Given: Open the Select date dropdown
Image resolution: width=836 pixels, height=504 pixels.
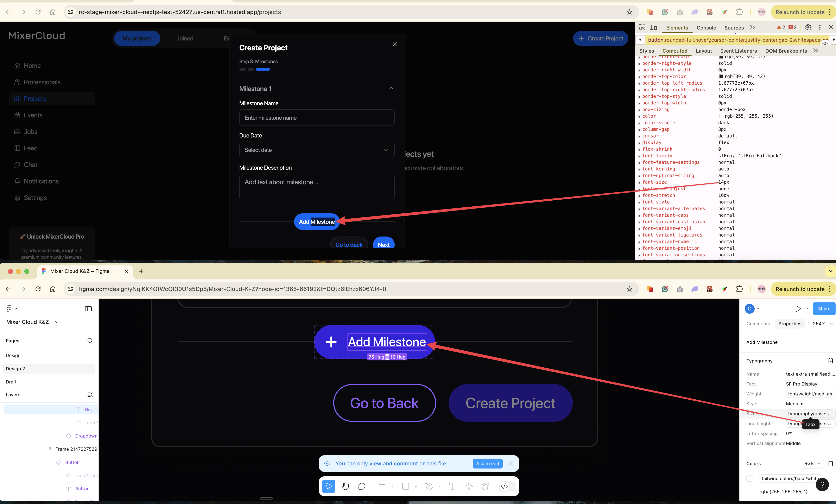Looking at the screenshot, I should click(317, 150).
